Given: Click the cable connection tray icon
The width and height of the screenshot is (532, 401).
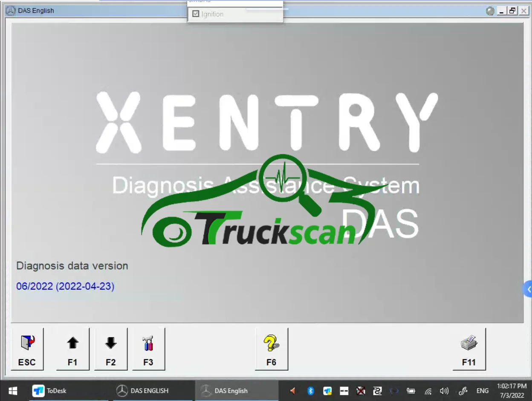Looking at the screenshot, I should [377, 391].
